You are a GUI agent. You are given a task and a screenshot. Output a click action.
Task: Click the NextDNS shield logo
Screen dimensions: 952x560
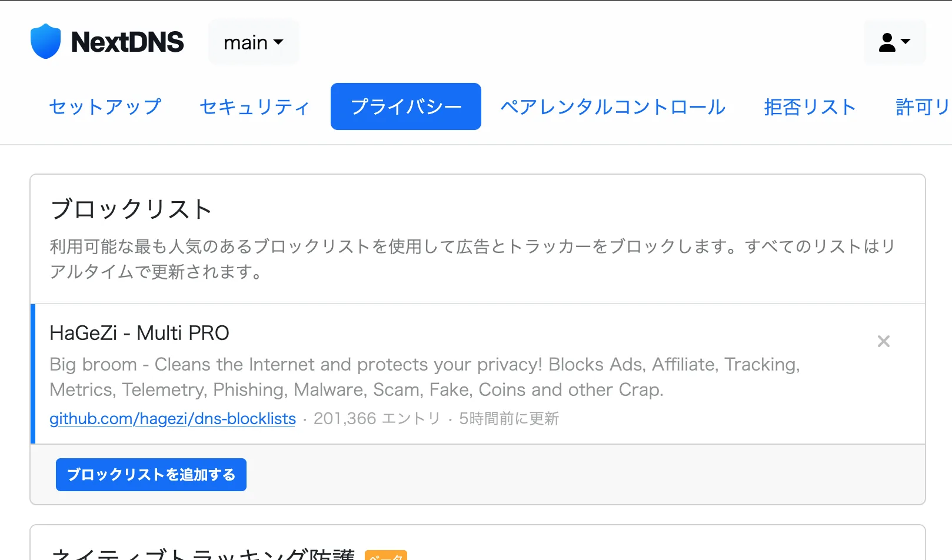45,42
